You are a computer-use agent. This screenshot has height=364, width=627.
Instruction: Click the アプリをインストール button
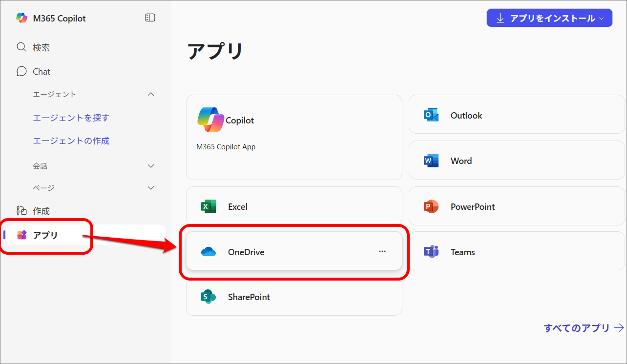pyautogui.click(x=549, y=18)
